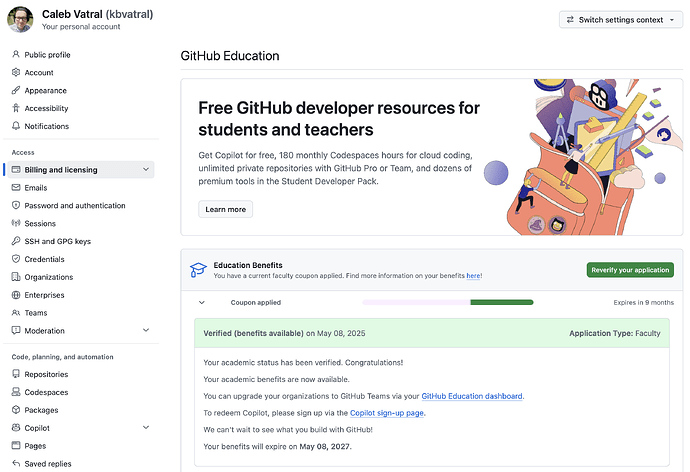Click the Emails envelope icon

pyautogui.click(x=16, y=187)
